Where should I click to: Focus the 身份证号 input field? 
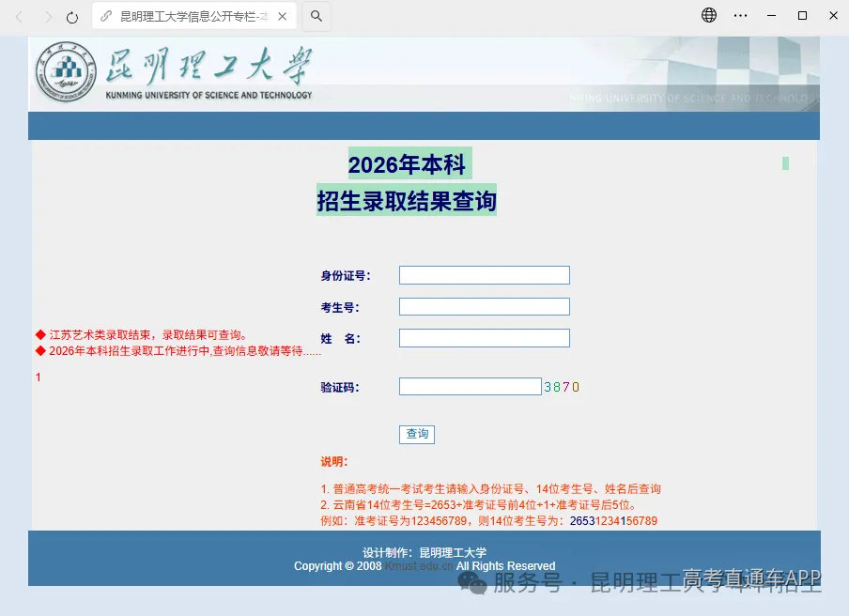(484, 275)
